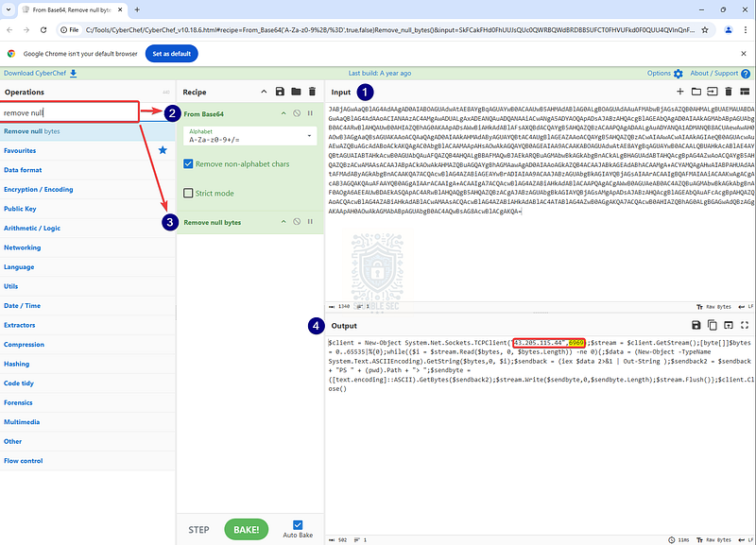Click Set as default browser button
756x545 pixels.
172,54
